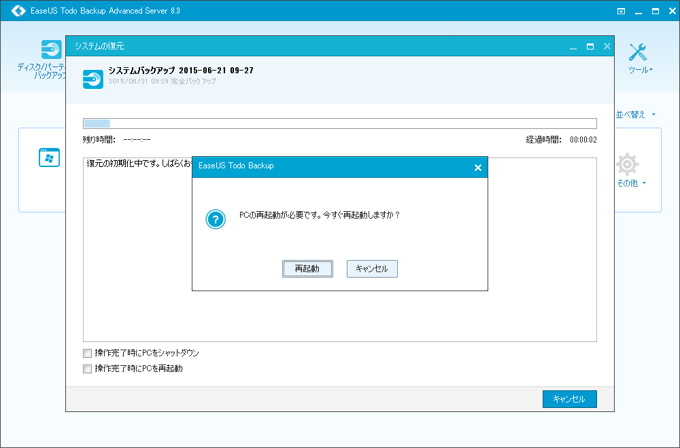Close the EaseUS Todo Backup dialog
Screen dimensions: 680x448
tap(478, 167)
